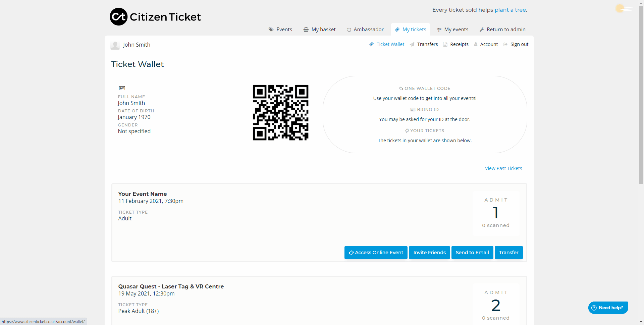
Task: Open the Events menu item
Action: click(x=280, y=30)
